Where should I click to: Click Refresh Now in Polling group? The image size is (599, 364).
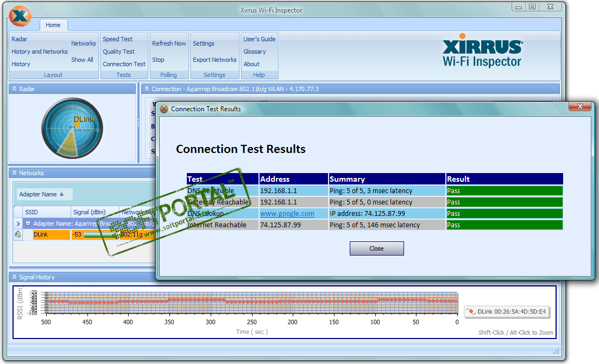click(x=169, y=43)
